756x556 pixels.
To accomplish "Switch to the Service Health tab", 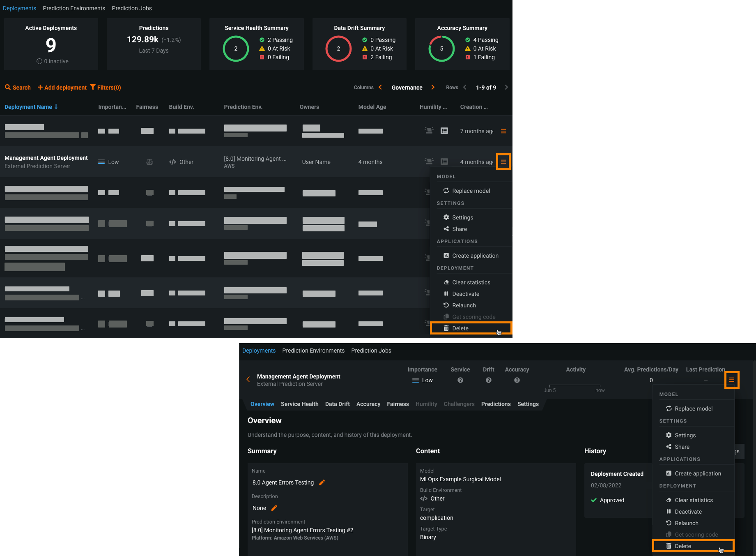I will click(299, 404).
